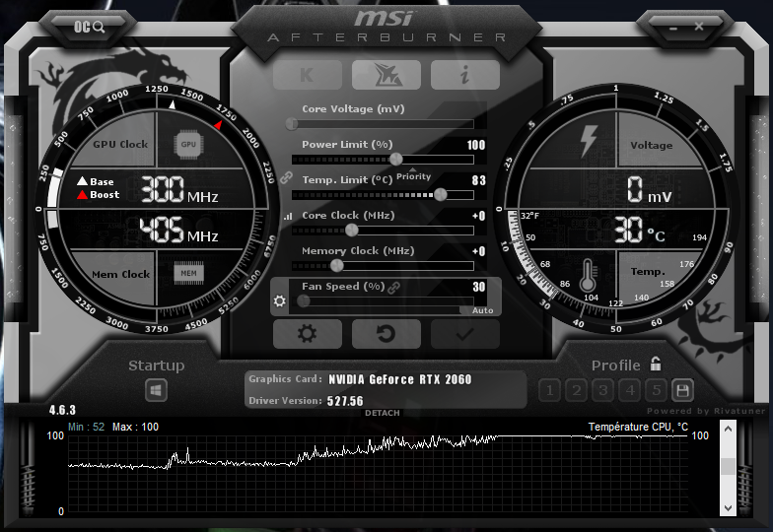Open the fighter jet logo button
Viewport: 773px width, 532px height.
point(386,75)
